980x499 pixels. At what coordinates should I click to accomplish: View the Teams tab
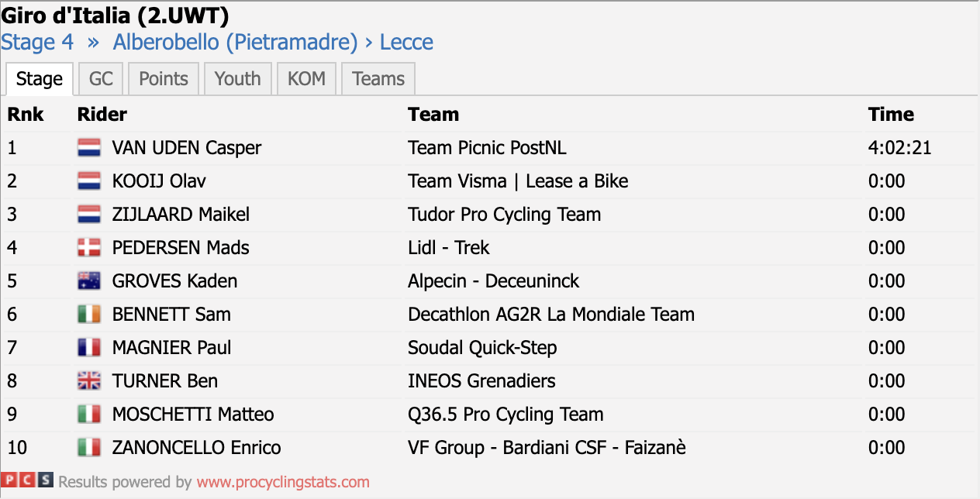click(378, 79)
